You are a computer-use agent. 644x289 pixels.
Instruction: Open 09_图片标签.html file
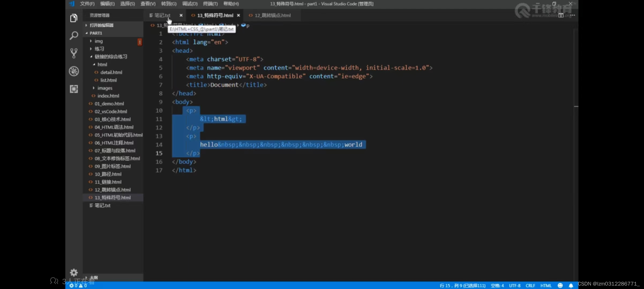[113, 166]
